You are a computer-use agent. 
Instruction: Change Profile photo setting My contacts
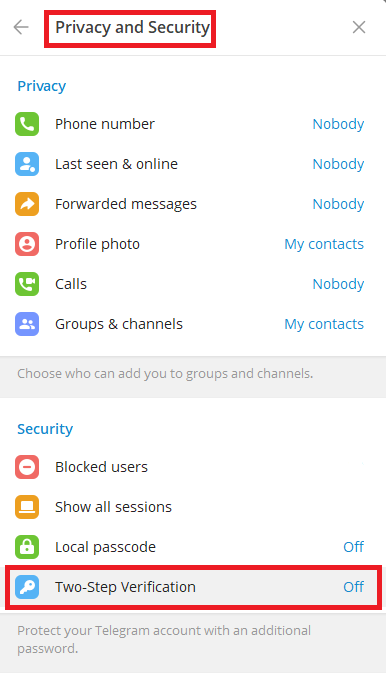[x=324, y=244]
